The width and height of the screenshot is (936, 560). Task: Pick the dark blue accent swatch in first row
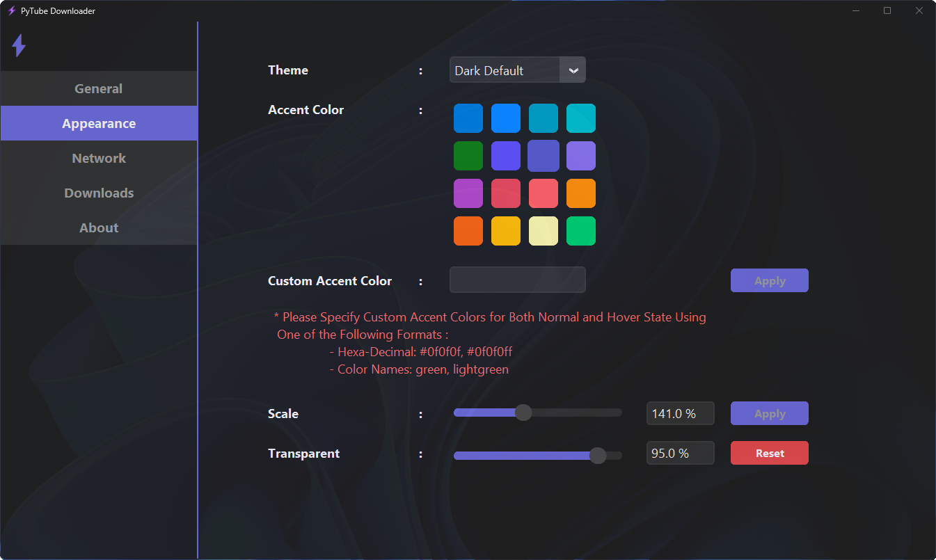[468, 118]
